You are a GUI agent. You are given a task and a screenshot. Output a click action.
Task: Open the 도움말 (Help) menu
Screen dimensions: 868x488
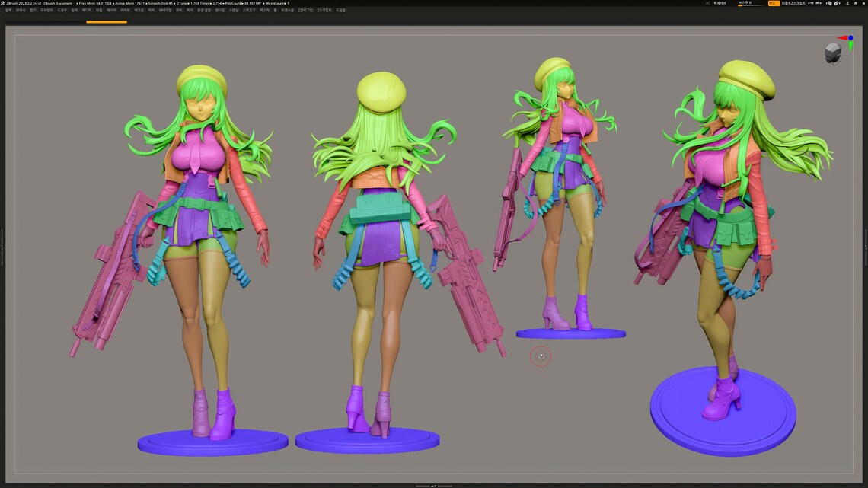pyautogui.click(x=340, y=10)
